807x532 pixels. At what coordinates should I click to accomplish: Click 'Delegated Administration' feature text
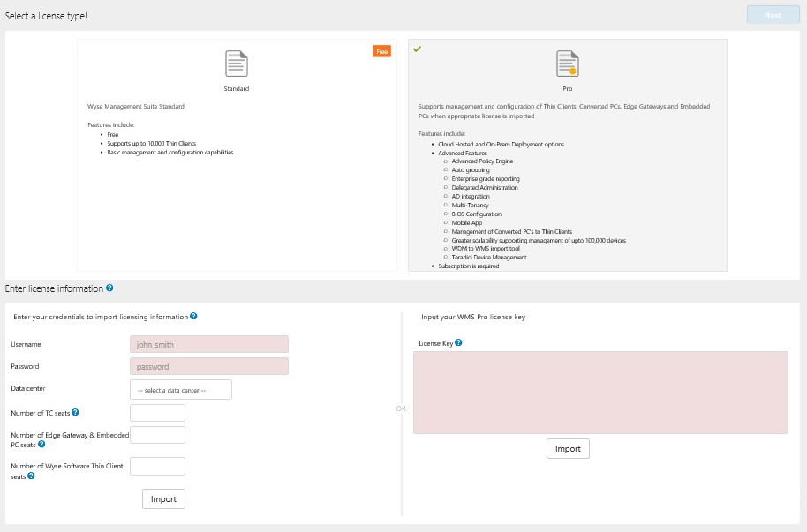coord(485,187)
